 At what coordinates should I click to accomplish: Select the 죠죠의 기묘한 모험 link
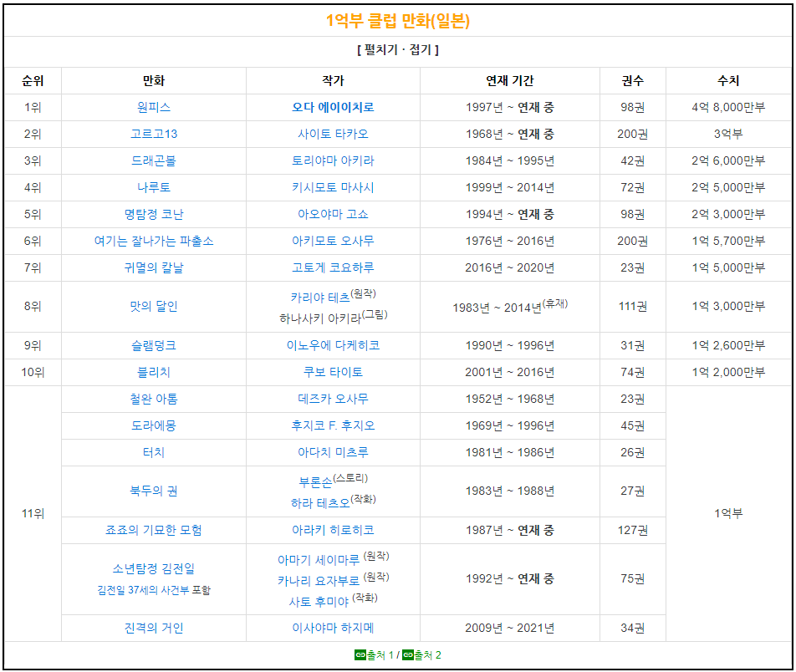pyautogui.click(x=154, y=530)
